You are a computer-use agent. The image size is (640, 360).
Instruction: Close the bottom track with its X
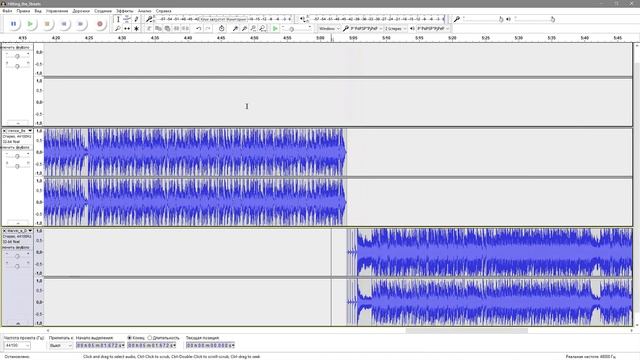point(4,231)
